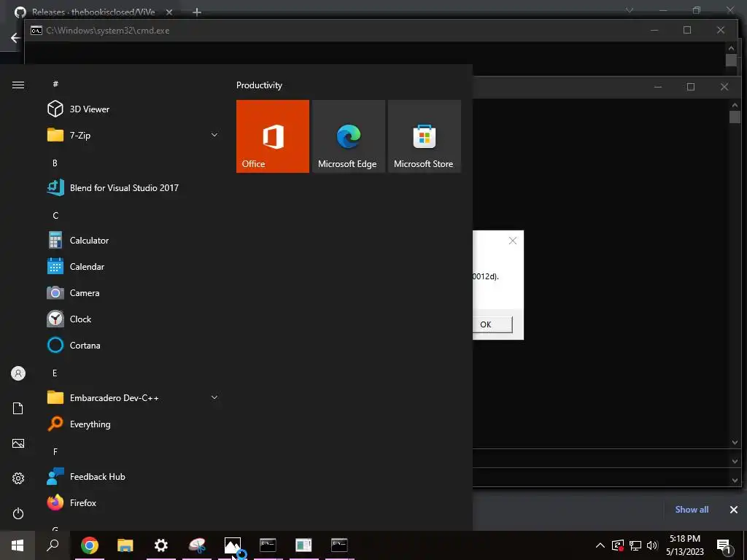The image size is (747, 560).
Task: Close the Releases ViVe Chrome tab
Action: pos(169,12)
